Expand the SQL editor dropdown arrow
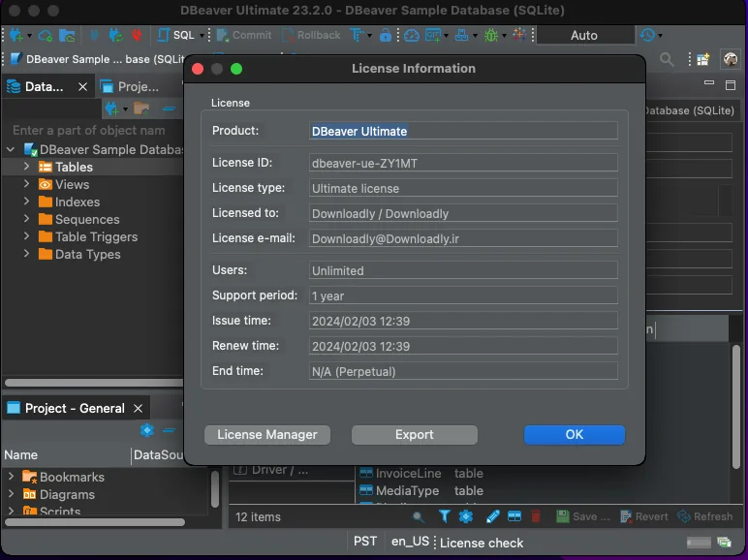Image resolution: width=748 pixels, height=560 pixels. [202, 36]
